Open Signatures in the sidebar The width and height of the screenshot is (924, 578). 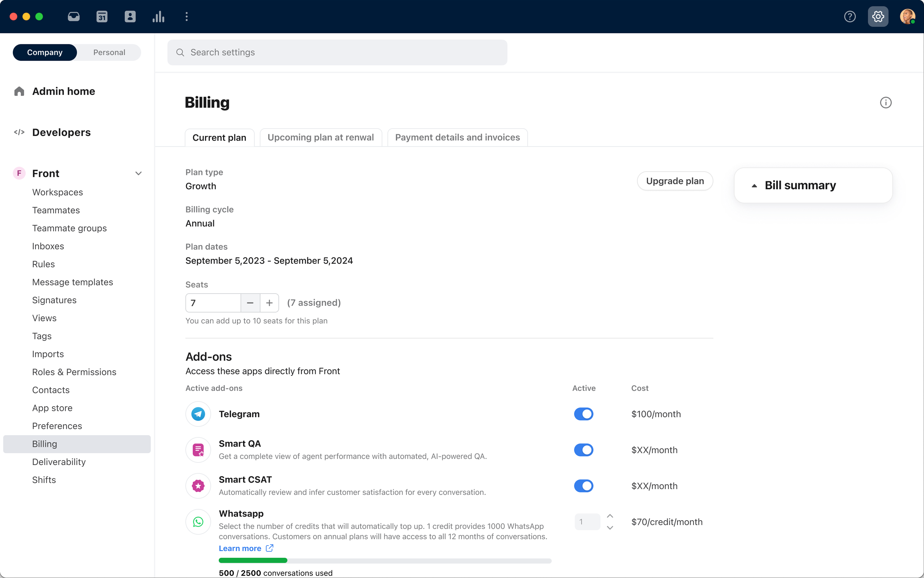coord(54,300)
